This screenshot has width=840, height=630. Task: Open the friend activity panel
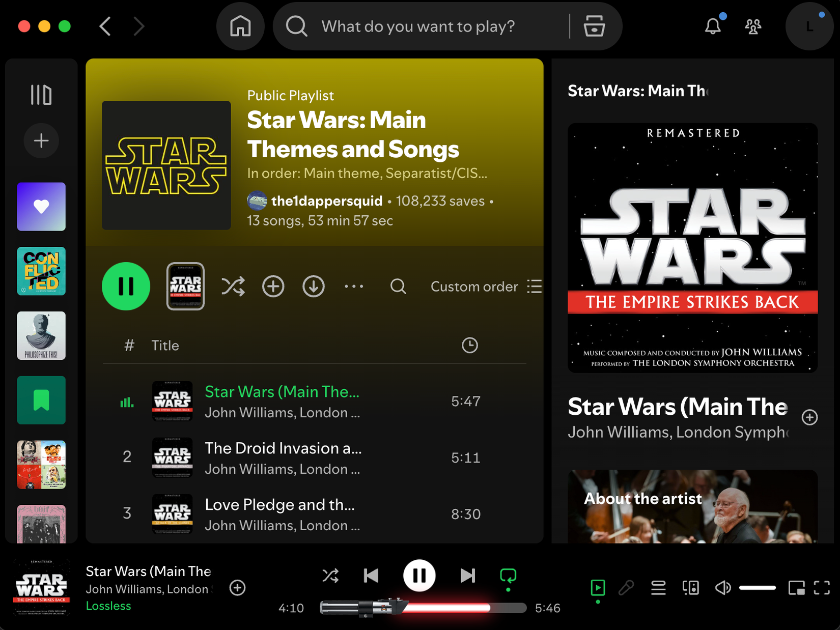(x=753, y=26)
